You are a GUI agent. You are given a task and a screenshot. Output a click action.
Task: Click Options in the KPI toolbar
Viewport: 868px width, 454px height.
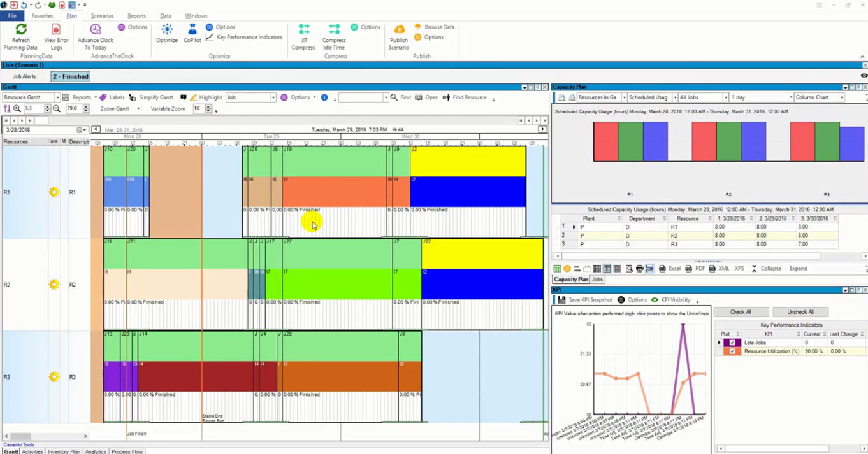632,300
